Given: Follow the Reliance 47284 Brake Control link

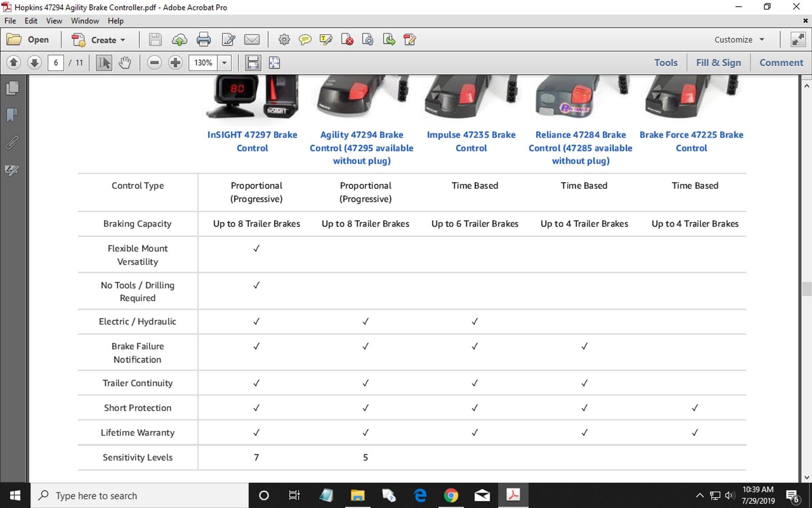Looking at the screenshot, I should pyautogui.click(x=580, y=148).
